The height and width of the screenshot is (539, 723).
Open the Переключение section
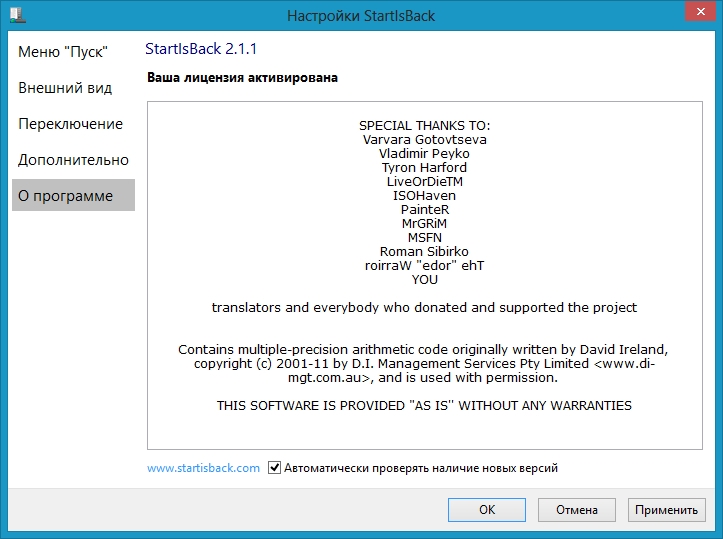[71, 124]
